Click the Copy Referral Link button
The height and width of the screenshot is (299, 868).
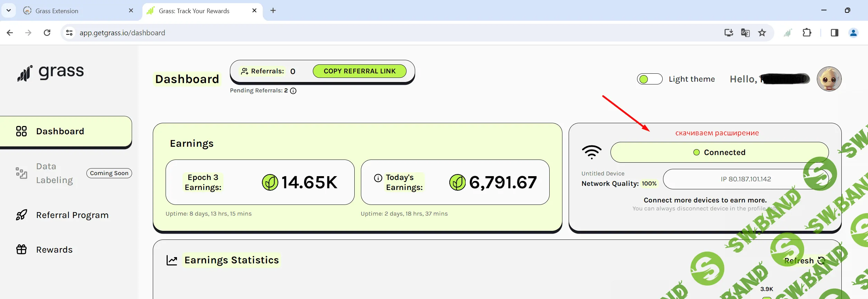coord(359,71)
